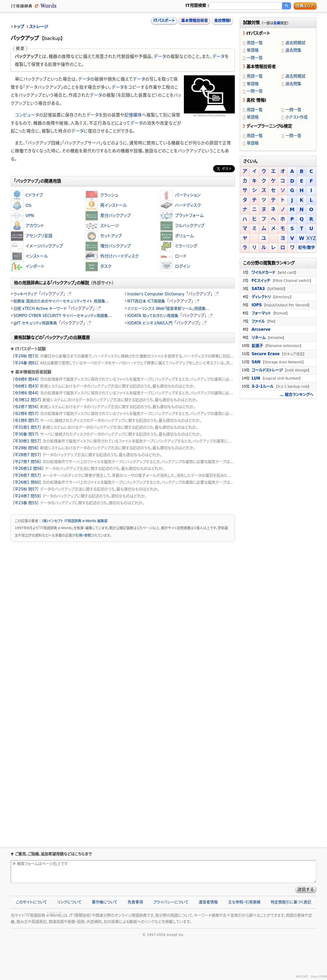Click the 送信する submit button
Image resolution: width=327 pixels, height=980 pixels.
[306, 889]
